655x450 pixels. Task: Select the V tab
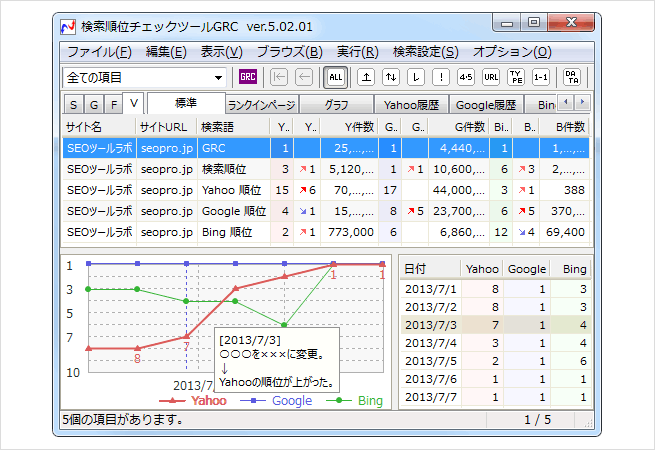click(x=134, y=103)
